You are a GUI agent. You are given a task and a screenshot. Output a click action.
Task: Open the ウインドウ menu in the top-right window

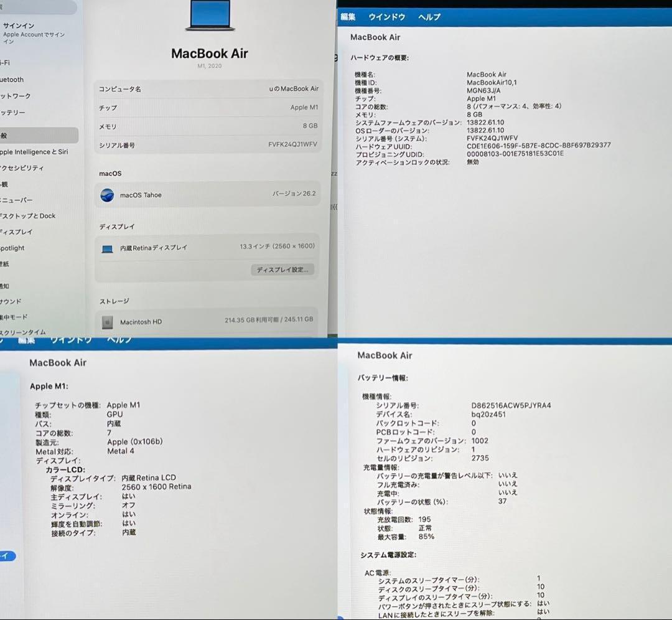386,17
